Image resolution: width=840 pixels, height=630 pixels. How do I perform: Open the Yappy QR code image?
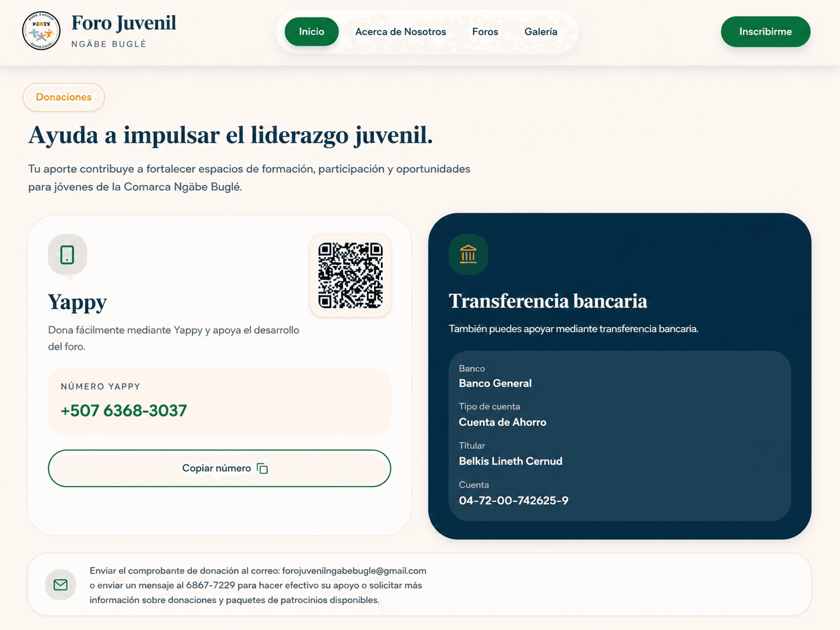tap(351, 276)
